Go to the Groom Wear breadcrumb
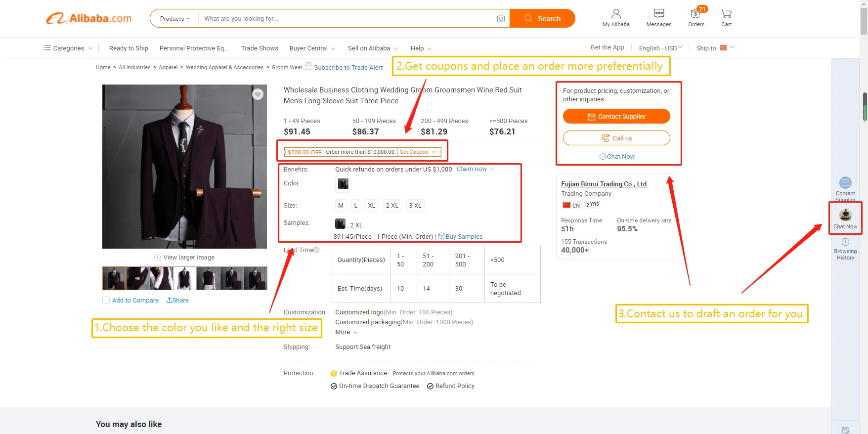The width and height of the screenshot is (868, 434). tap(287, 67)
